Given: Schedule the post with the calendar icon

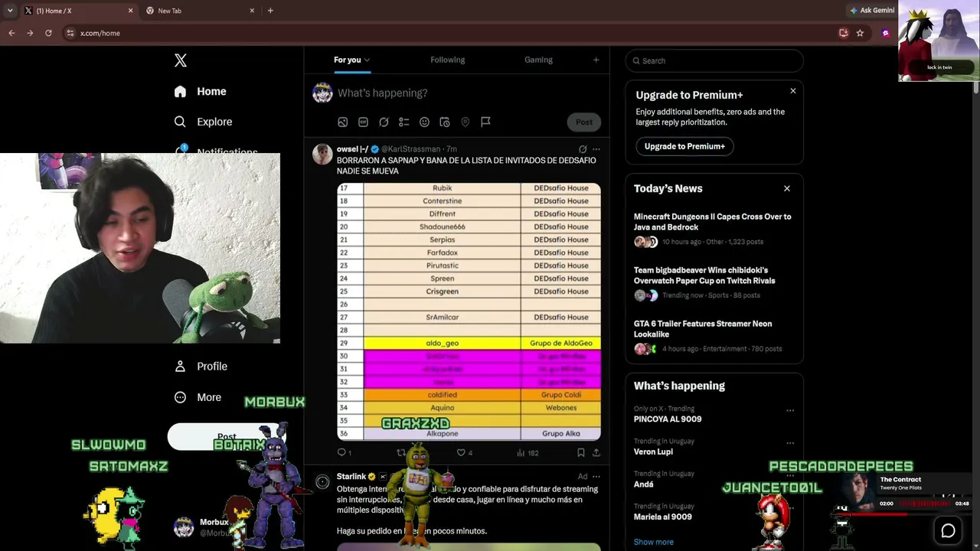Looking at the screenshot, I should [x=445, y=122].
